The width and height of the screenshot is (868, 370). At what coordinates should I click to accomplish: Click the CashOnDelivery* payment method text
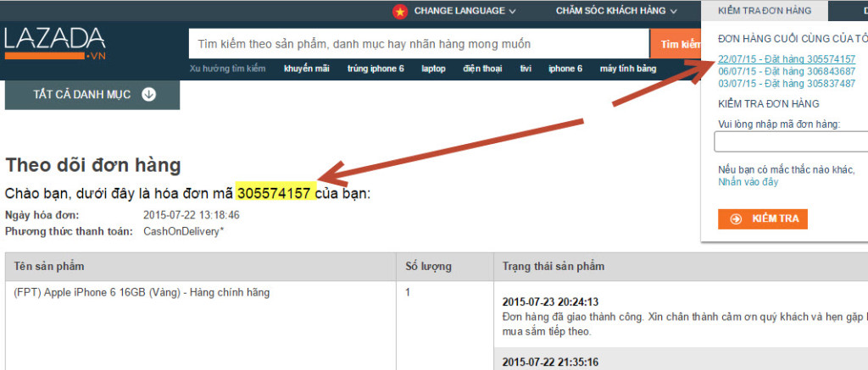tap(183, 231)
